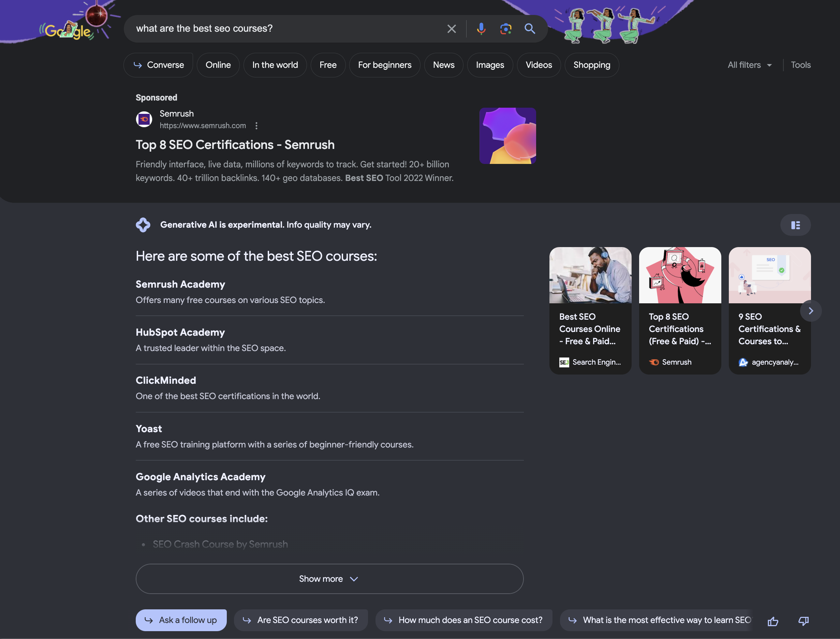This screenshot has width=840, height=639.
Task: Click the Generative AI diamond/sparkle icon
Action: [x=142, y=224]
